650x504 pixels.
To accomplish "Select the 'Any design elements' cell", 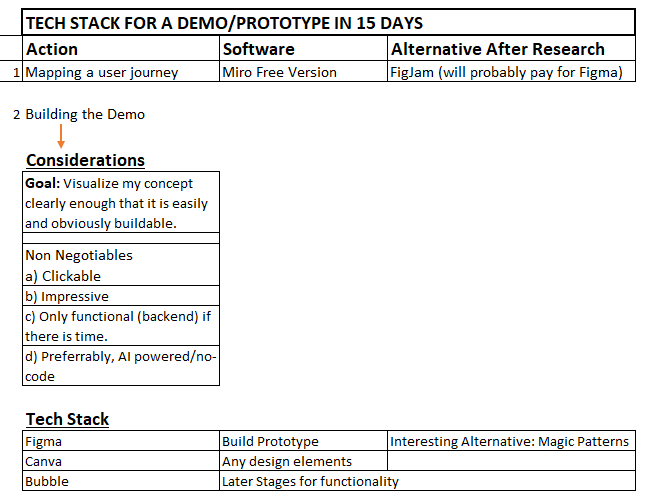I will coord(303,460).
